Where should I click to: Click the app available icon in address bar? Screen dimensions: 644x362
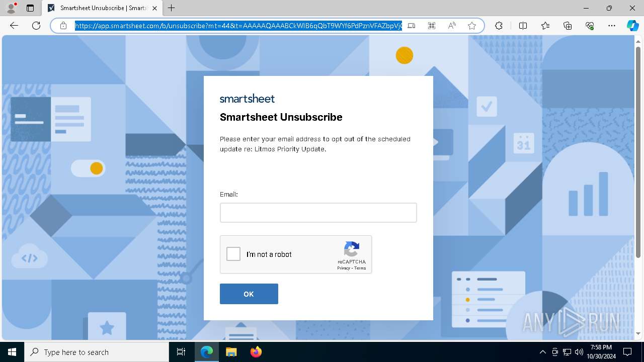tap(412, 26)
